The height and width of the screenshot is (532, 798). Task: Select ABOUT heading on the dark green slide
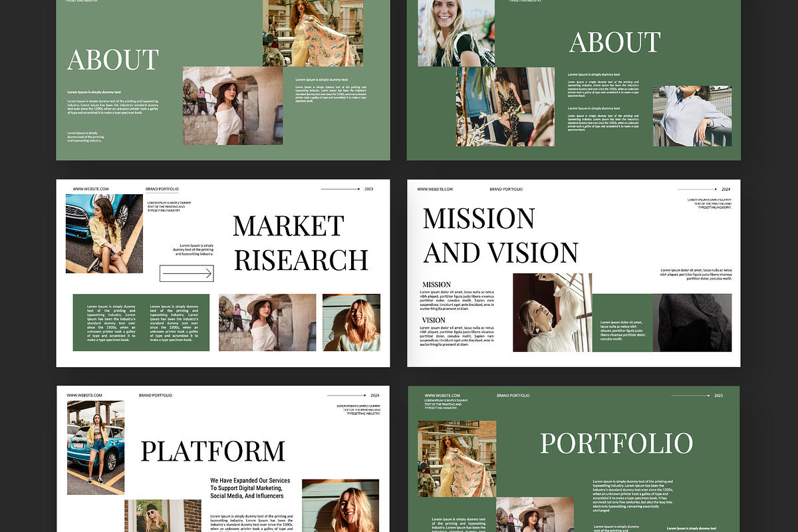tap(614, 43)
